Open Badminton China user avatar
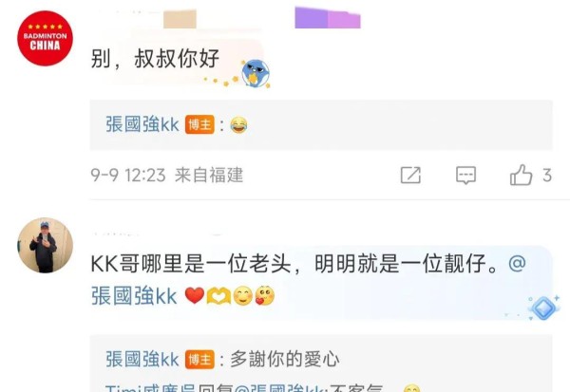Screen dimensions: 570x392 45,38
